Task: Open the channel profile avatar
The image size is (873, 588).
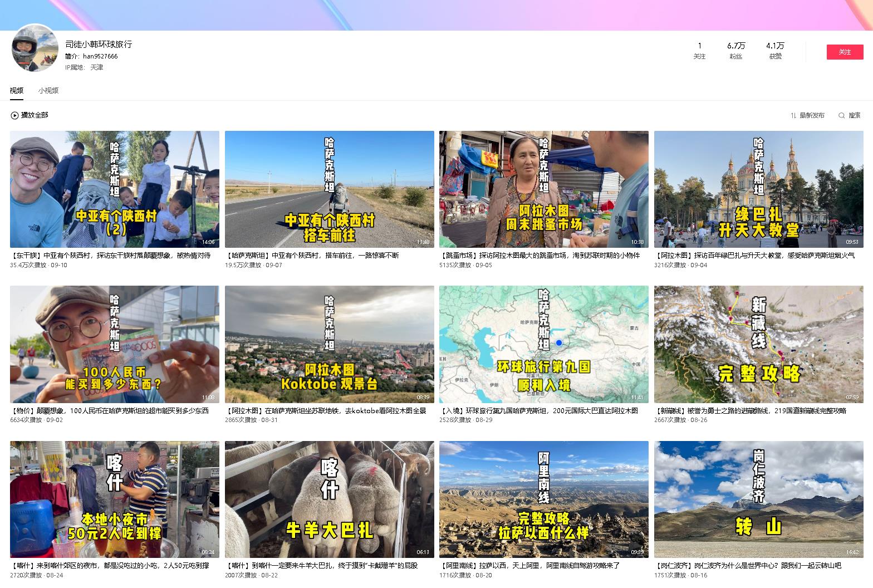Action: [35, 48]
